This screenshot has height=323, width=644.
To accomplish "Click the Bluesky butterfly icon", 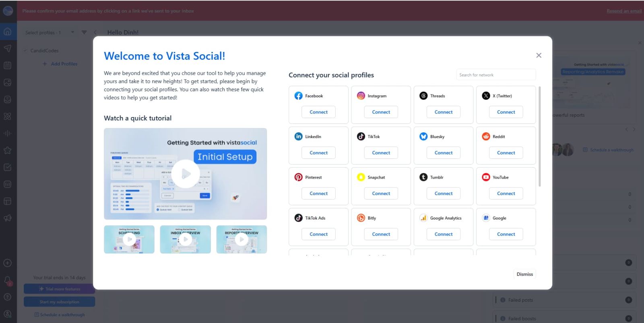I will click(423, 136).
